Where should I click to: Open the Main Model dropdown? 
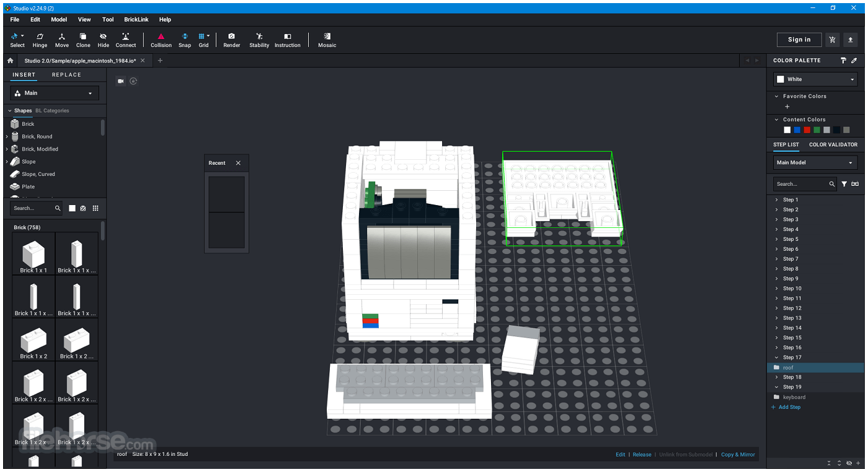coord(816,162)
